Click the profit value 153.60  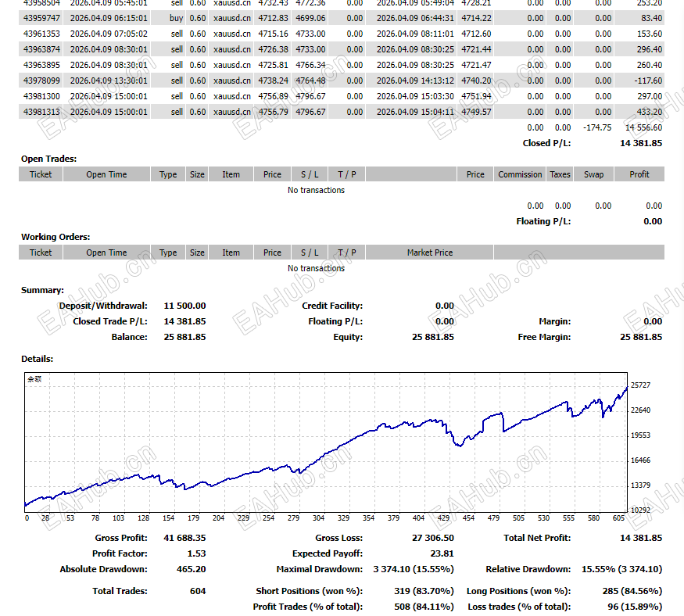pos(650,34)
